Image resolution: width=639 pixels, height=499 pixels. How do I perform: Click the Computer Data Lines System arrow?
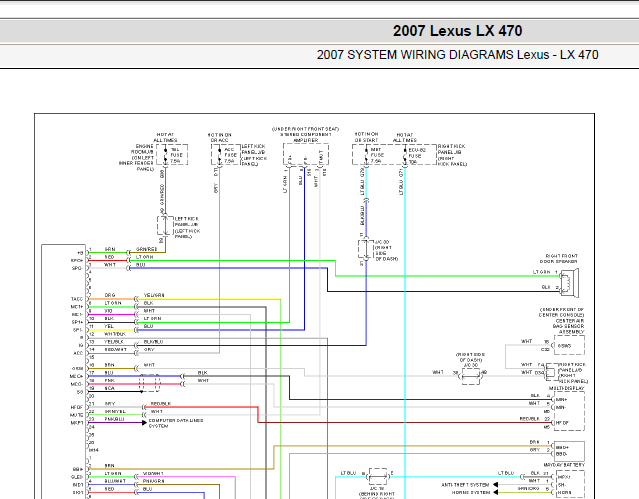(x=143, y=421)
